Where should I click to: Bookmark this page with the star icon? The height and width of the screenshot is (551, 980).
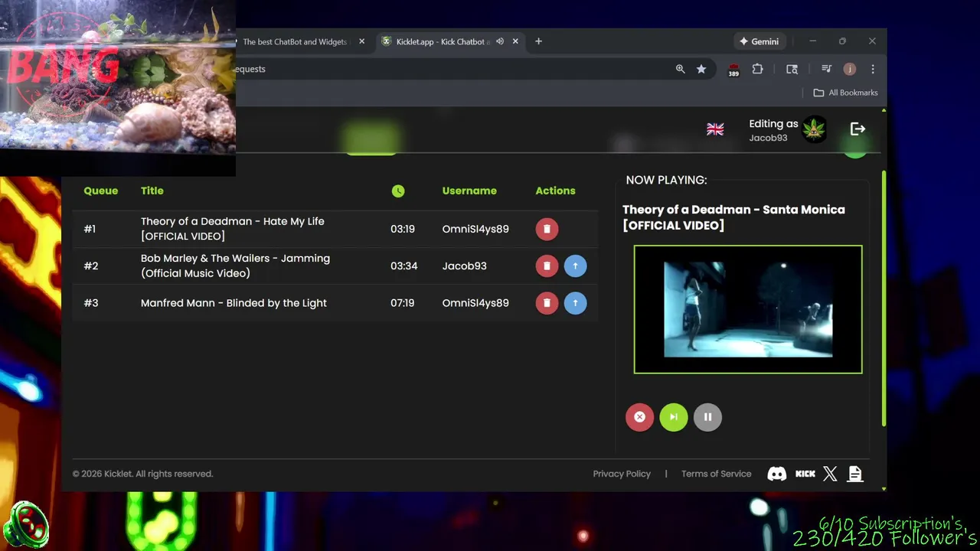[x=701, y=69]
